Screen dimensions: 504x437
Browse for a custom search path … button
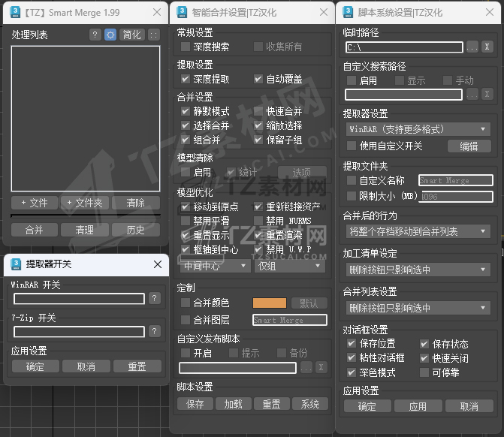point(472,95)
